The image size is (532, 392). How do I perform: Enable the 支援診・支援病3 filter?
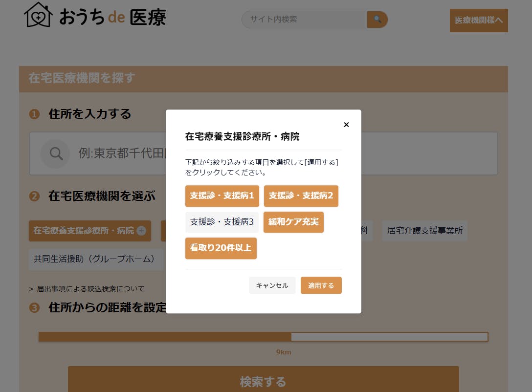pyautogui.click(x=222, y=222)
